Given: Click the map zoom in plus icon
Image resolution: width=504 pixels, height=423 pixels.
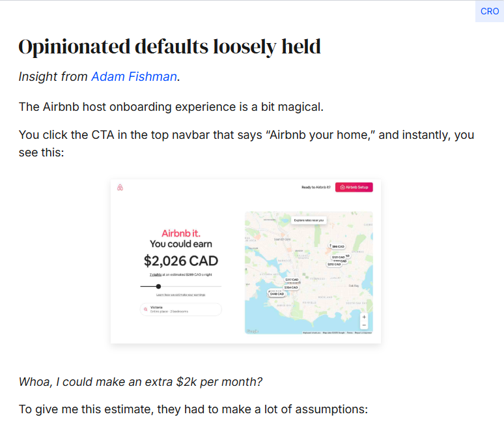Looking at the screenshot, I should pos(364,317).
